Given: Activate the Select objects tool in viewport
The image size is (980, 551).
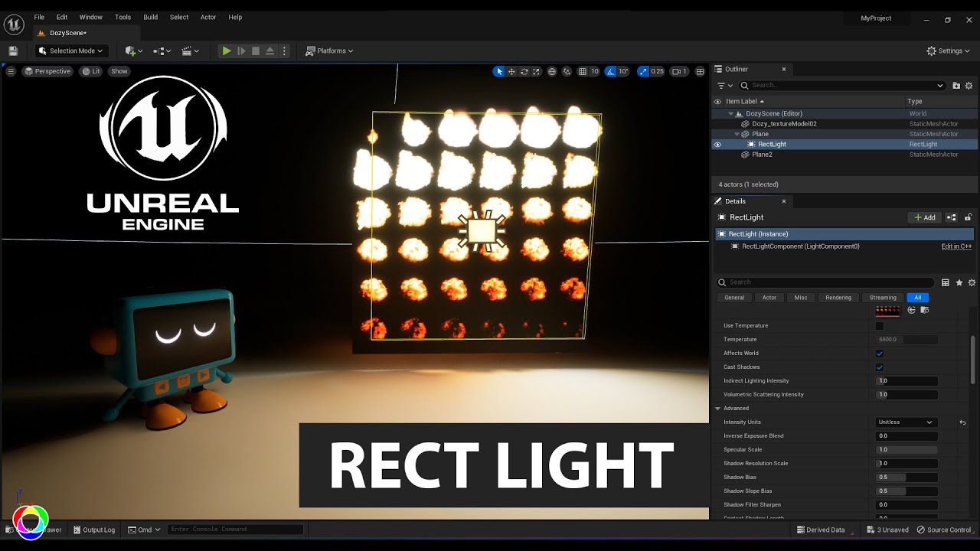Looking at the screenshot, I should (499, 71).
